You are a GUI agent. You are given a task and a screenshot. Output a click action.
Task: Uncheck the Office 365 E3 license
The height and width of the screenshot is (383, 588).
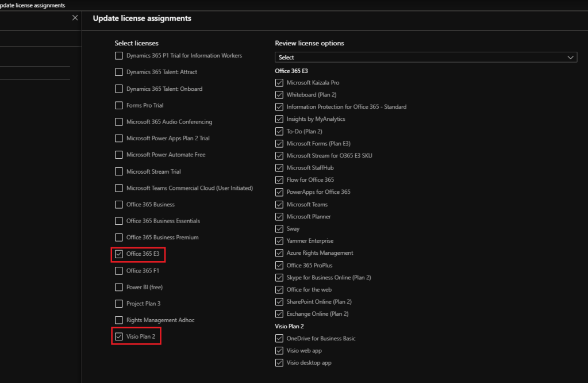point(119,254)
